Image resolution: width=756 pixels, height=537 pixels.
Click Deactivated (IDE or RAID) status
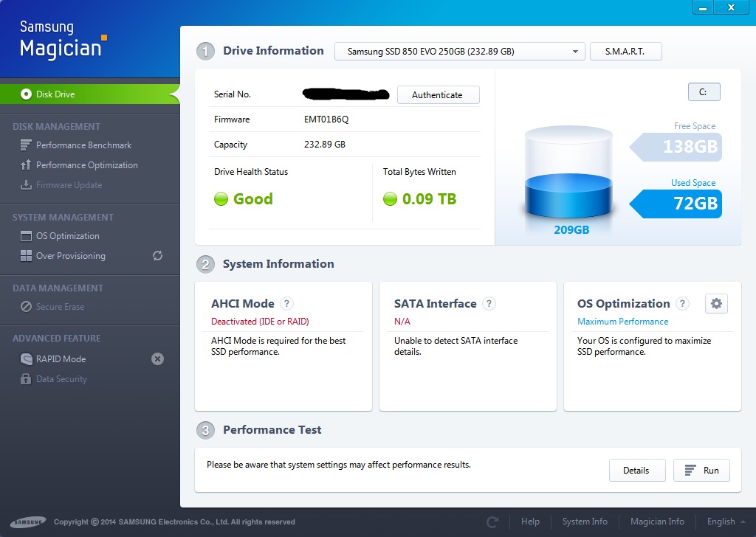260,321
